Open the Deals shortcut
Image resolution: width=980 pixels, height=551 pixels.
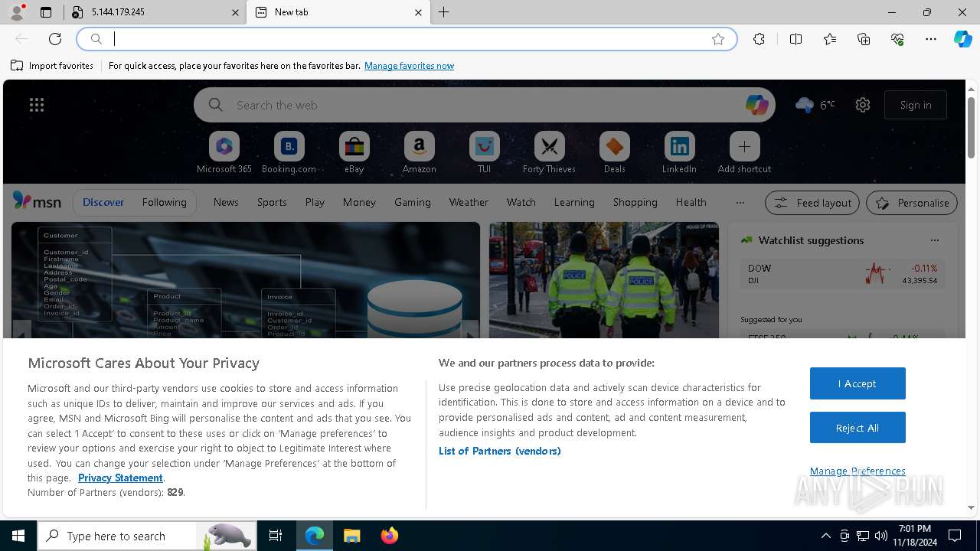tap(614, 152)
